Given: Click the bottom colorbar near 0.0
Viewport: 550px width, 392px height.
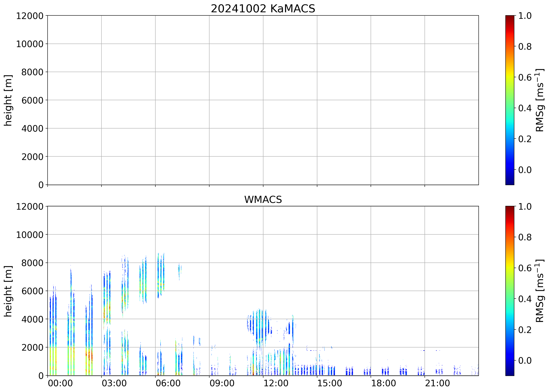Looking at the screenshot, I should (x=510, y=361).
